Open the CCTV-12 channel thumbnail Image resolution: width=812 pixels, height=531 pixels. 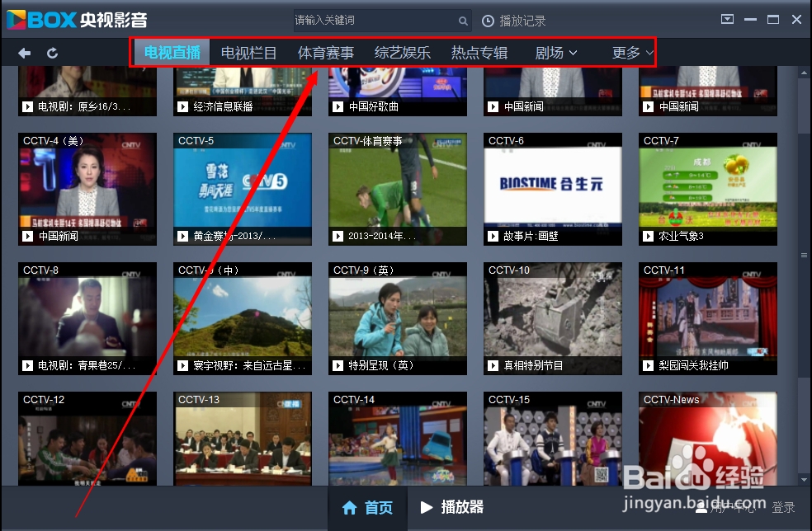87,439
